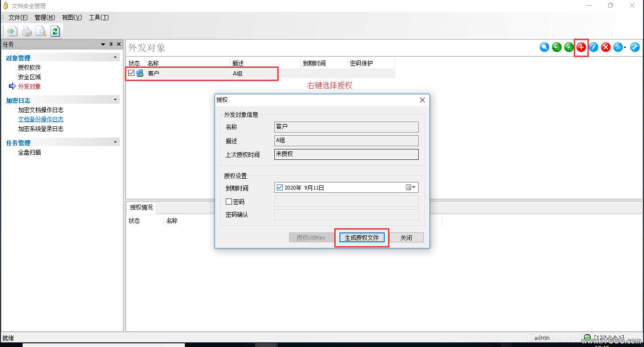Click the 生成授权文件 button
Viewport: 644px width, 347px height.
[x=362, y=238]
